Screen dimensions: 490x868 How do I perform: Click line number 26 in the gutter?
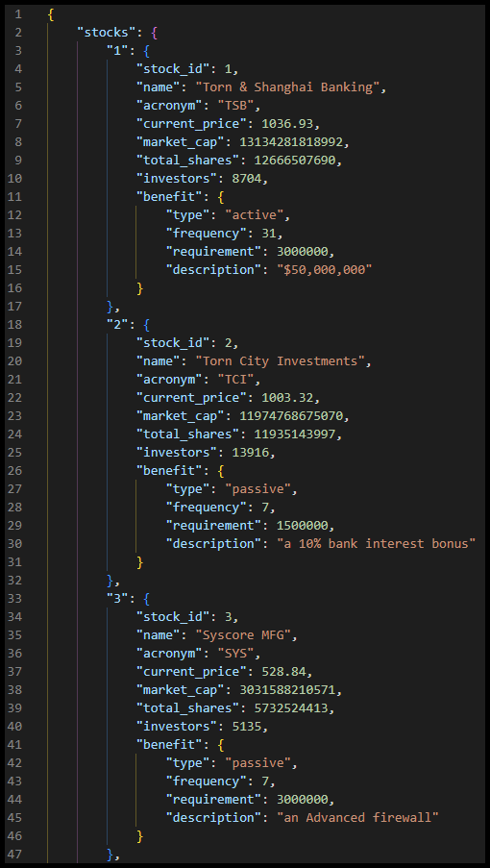15,471
